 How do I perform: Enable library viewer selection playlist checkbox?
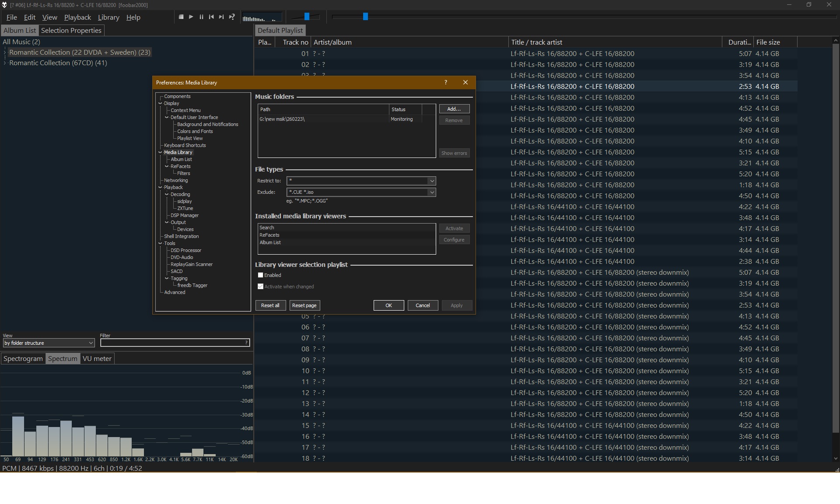tap(261, 275)
